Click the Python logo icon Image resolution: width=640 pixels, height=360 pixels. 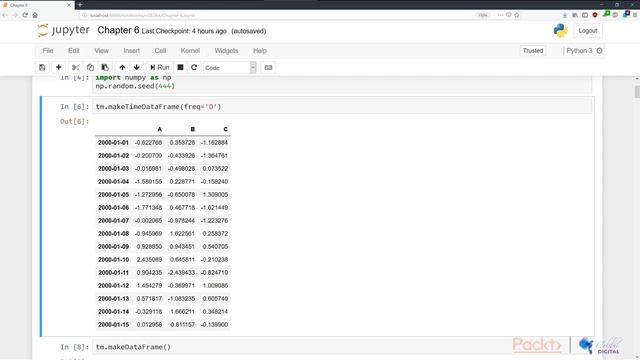click(560, 31)
